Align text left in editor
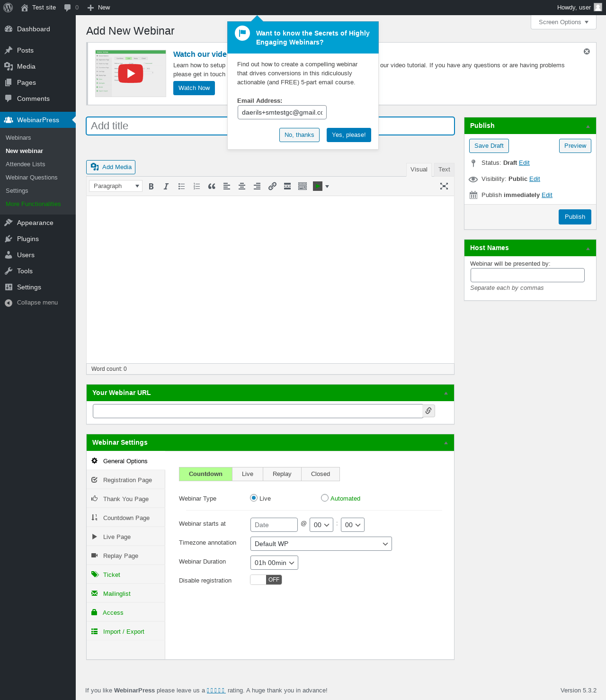This screenshot has height=700, width=606. click(227, 187)
